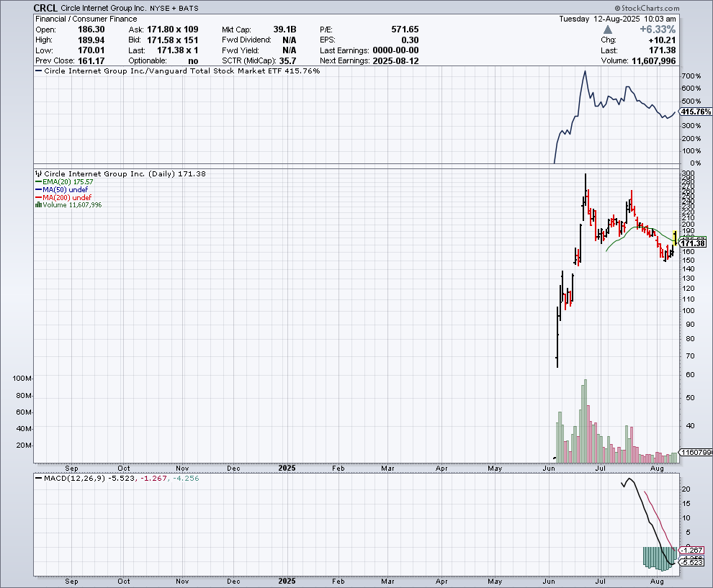
Task: Select the SCTR (MidCap) value 35.7
Action: (288, 61)
